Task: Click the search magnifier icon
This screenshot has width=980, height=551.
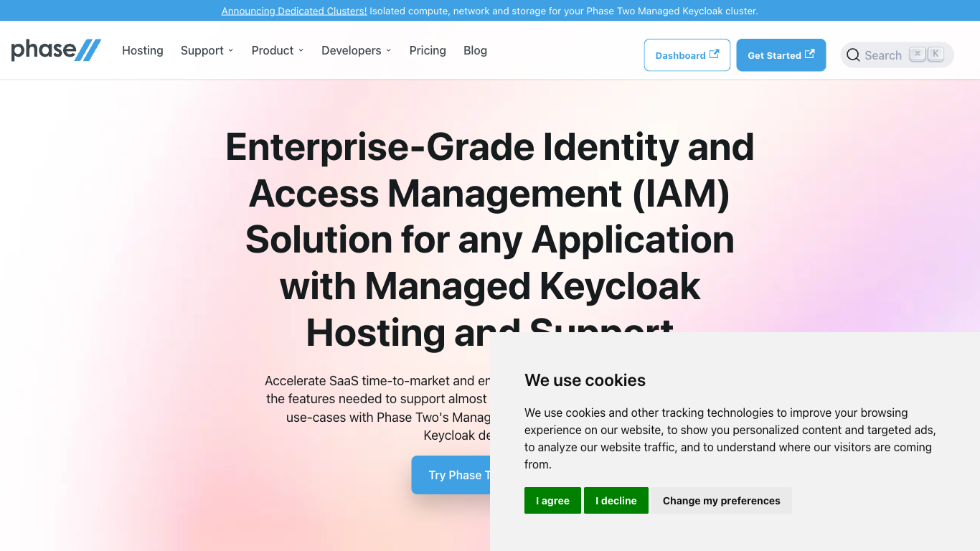Action: [x=853, y=55]
